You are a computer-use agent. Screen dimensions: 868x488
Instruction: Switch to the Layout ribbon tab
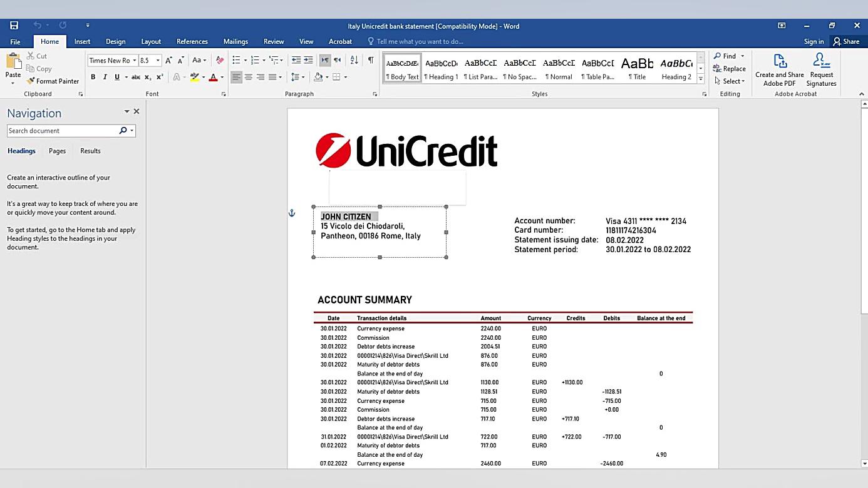pos(151,41)
